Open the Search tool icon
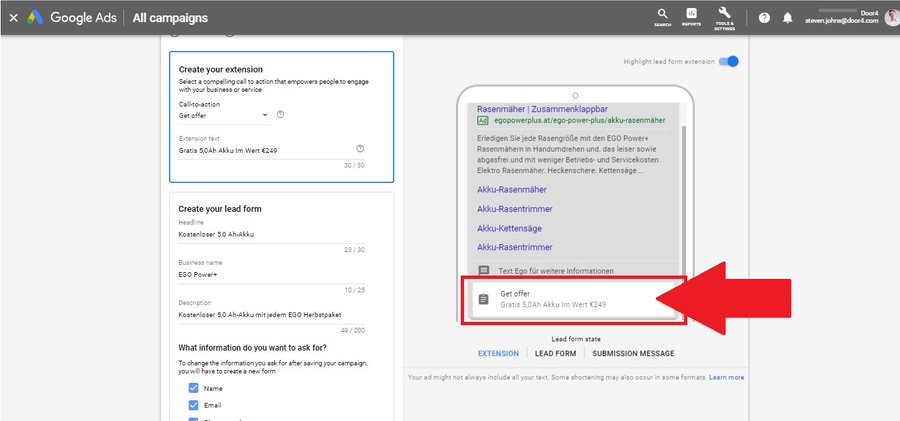900x421 pixels. [x=662, y=17]
